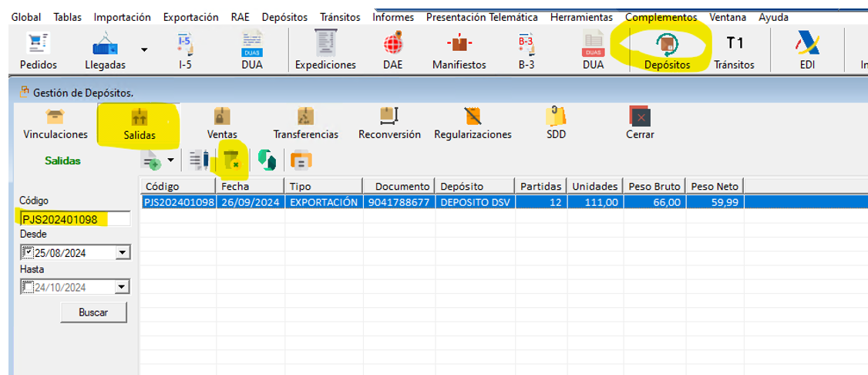Open dropdown arrow beside new salida icon
Image resolution: width=868 pixels, height=375 pixels.
pos(171,160)
